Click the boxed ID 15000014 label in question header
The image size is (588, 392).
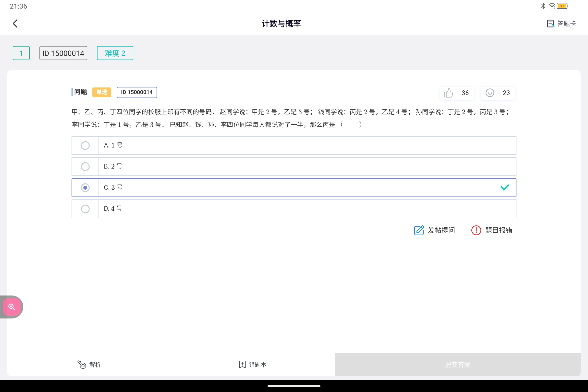pos(137,92)
